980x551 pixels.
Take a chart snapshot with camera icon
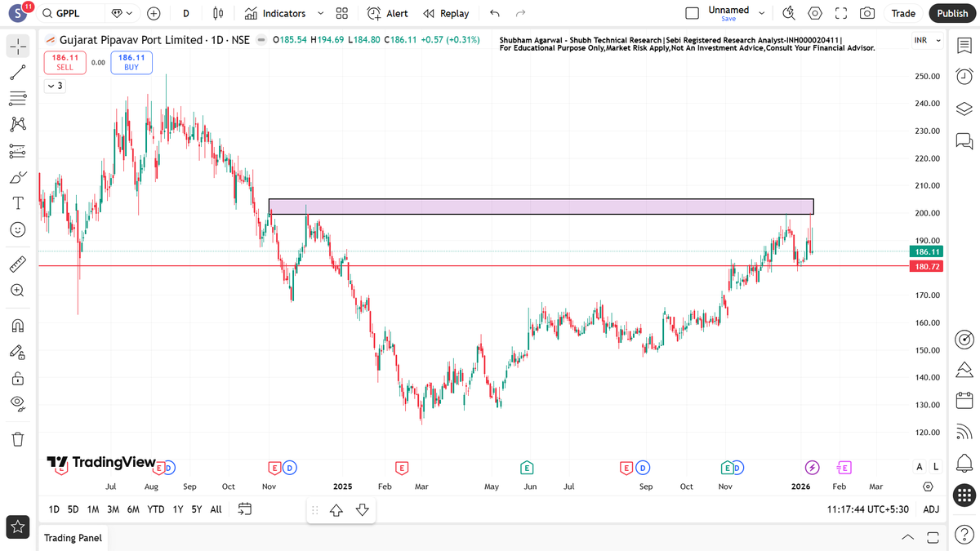click(867, 13)
